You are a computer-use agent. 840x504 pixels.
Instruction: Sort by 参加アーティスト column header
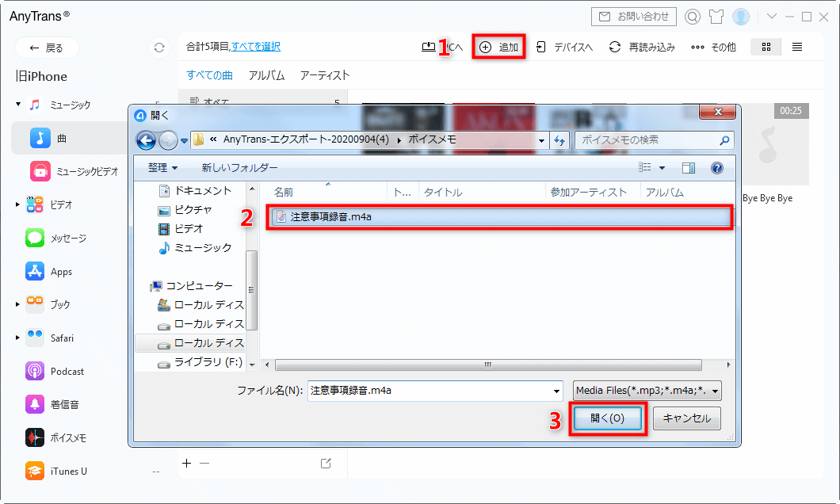(588, 193)
